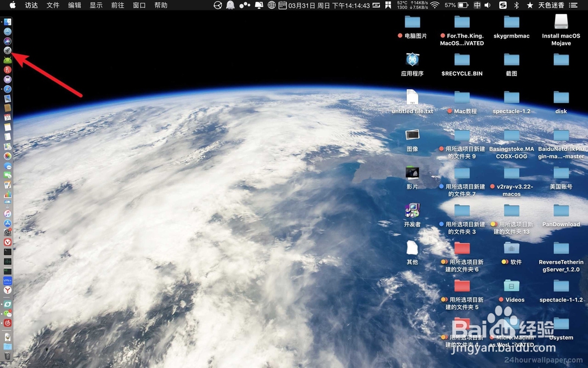This screenshot has height=368, width=588.
Task: Open Calendar showing 31 in Dock
Action: (x=8, y=118)
